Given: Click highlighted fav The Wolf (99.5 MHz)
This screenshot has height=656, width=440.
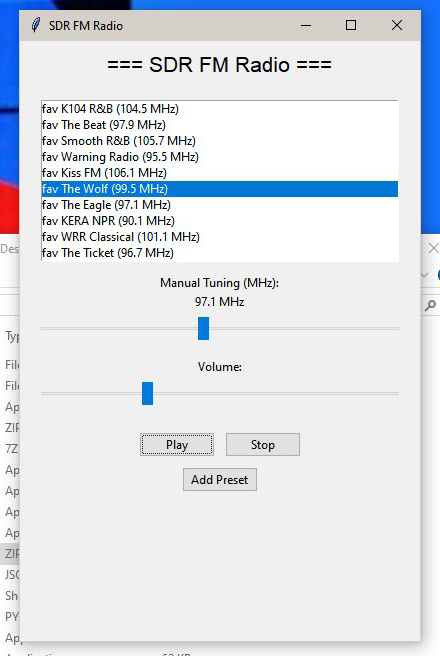Looking at the screenshot, I should [220, 189].
